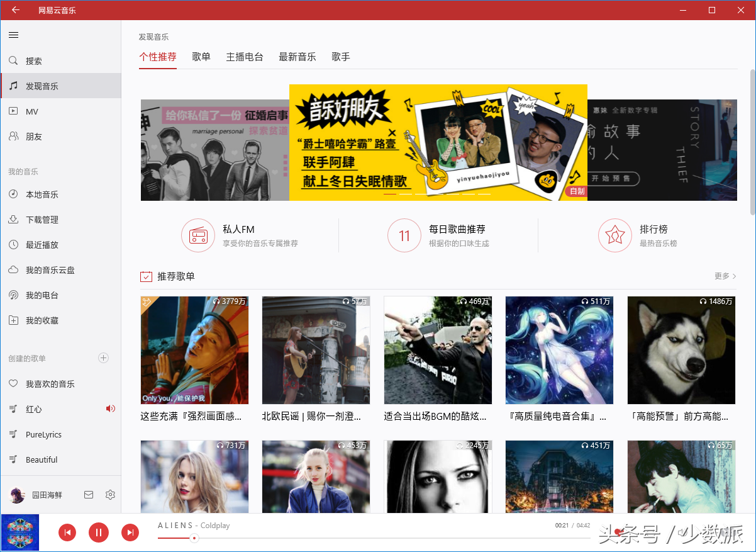Open 下载管理 download manager
Image resolution: width=756 pixels, height=552 pixels.
60,220
